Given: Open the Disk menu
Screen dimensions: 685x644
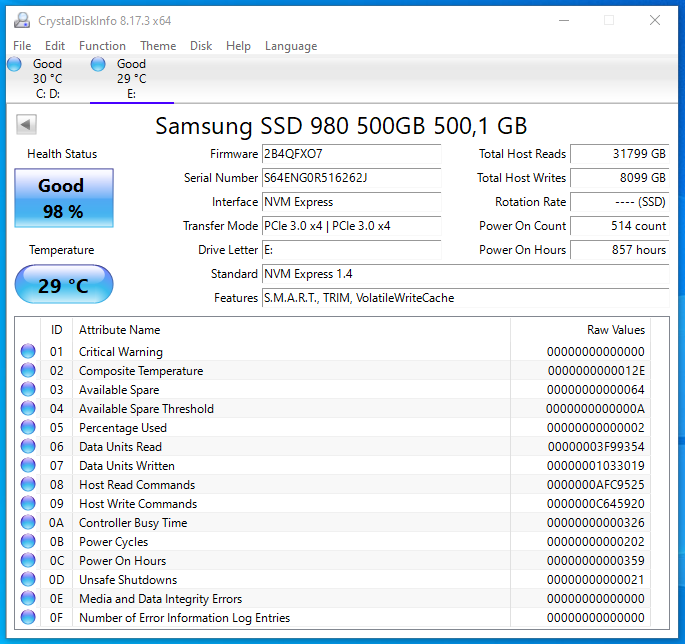Looking at the screenshot, I should pos(201,46).
